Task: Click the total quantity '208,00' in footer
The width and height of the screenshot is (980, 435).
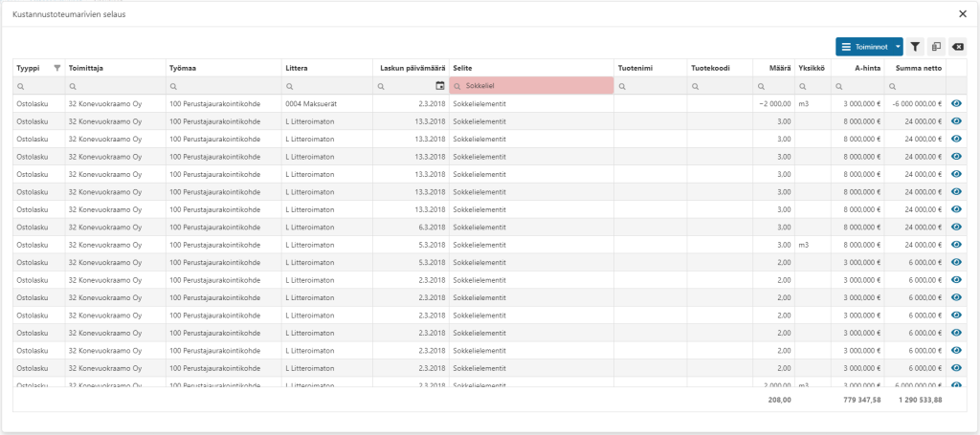Action: point(779,400)
